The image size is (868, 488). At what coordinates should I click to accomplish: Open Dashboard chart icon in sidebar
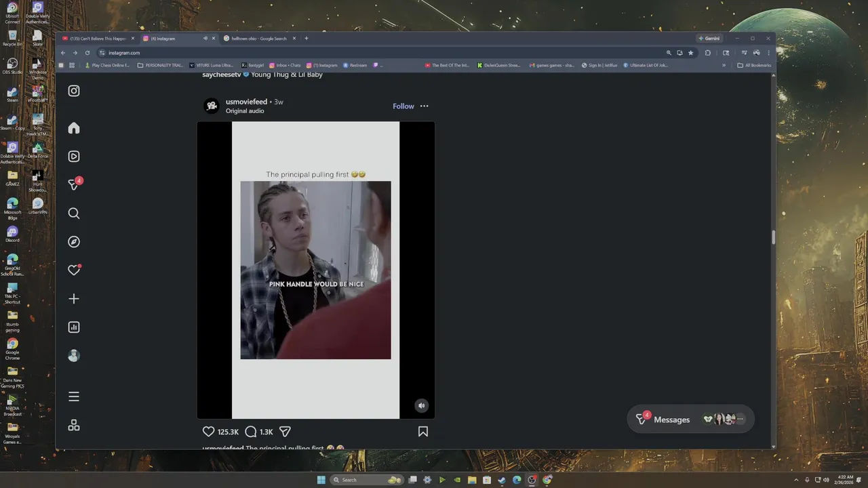click(x=74, y=327)
